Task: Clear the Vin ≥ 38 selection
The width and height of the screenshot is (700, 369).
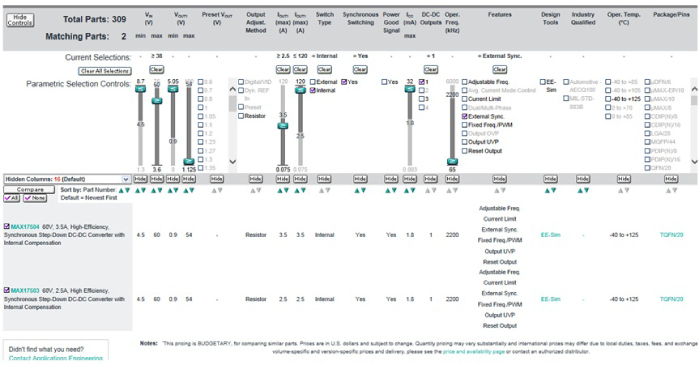Action: point(156,70)
